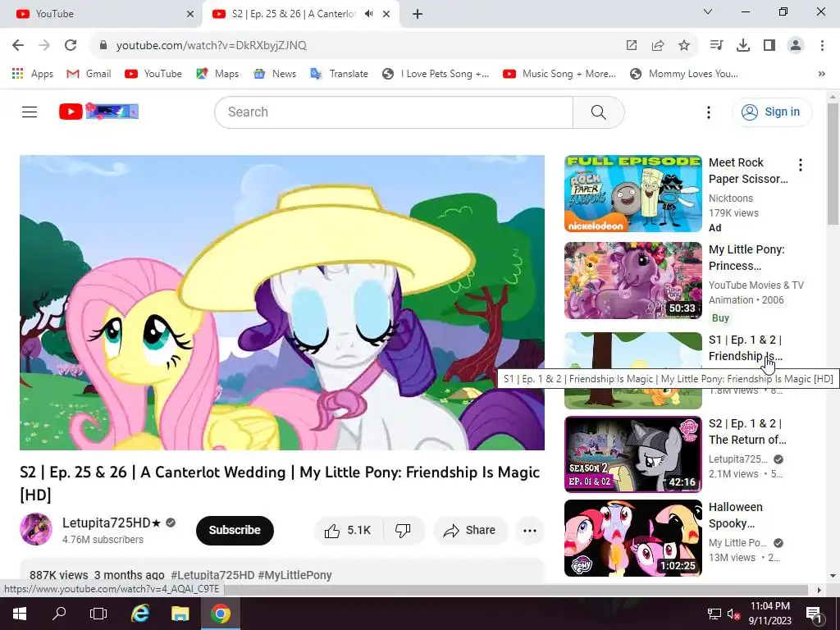
Task: Open more actions ellipsis under the video
Action: pos(529,531)
